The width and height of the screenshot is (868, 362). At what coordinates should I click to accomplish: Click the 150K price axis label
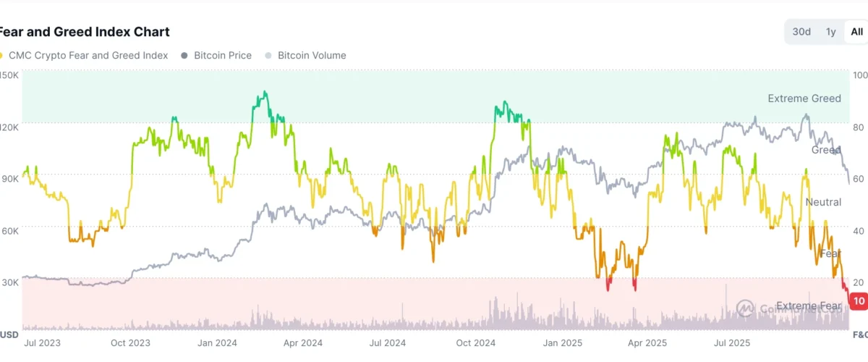10,75
